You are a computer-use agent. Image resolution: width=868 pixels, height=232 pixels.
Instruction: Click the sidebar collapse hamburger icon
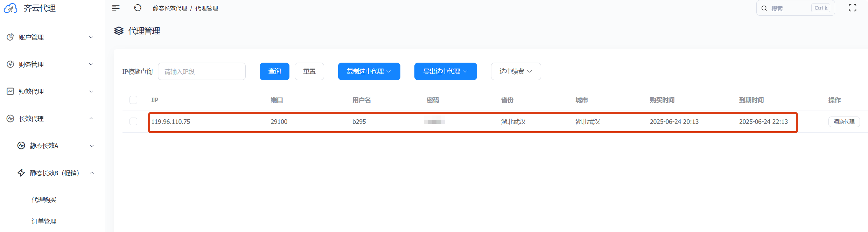pos(116,8)
